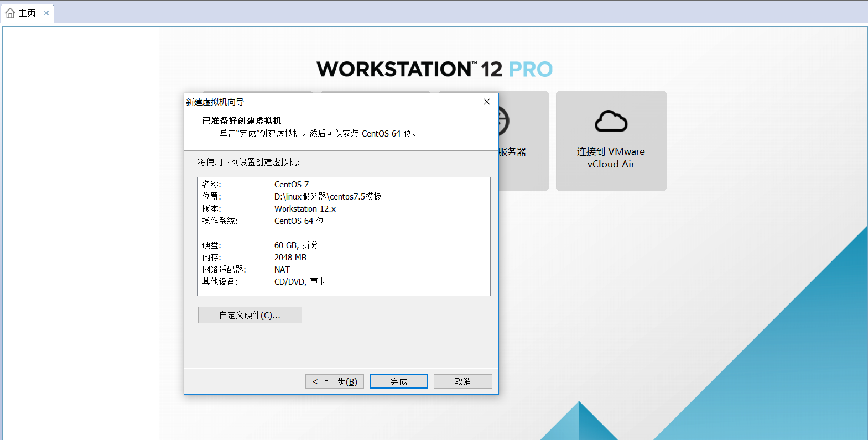Select the location D:\linux服务器\centos7.5模板
Screen dimensions: 868x440
(328, 197)
